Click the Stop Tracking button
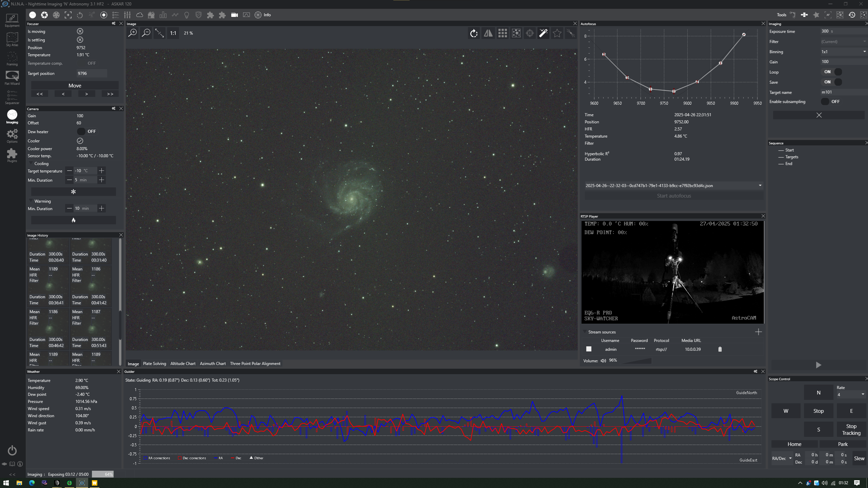 [851, 429]
